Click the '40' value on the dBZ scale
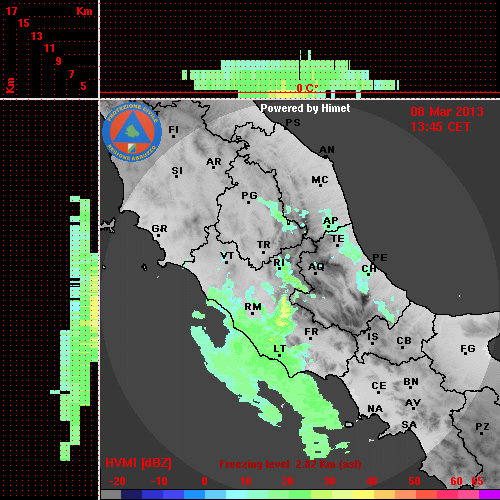Screen dimensions: 500x500 (372, 481)
